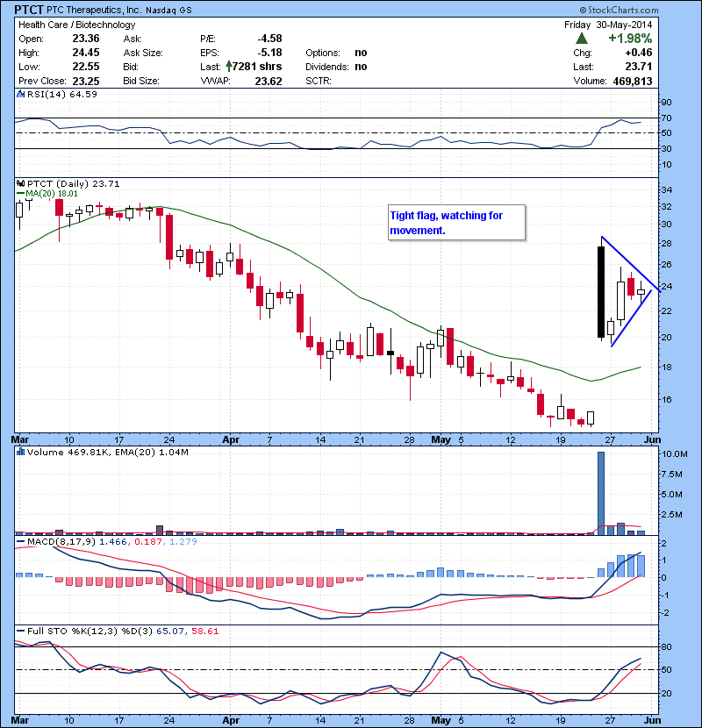
Task: Click the PTCT Daily candlestick legend icon
Action: (20, 184)
